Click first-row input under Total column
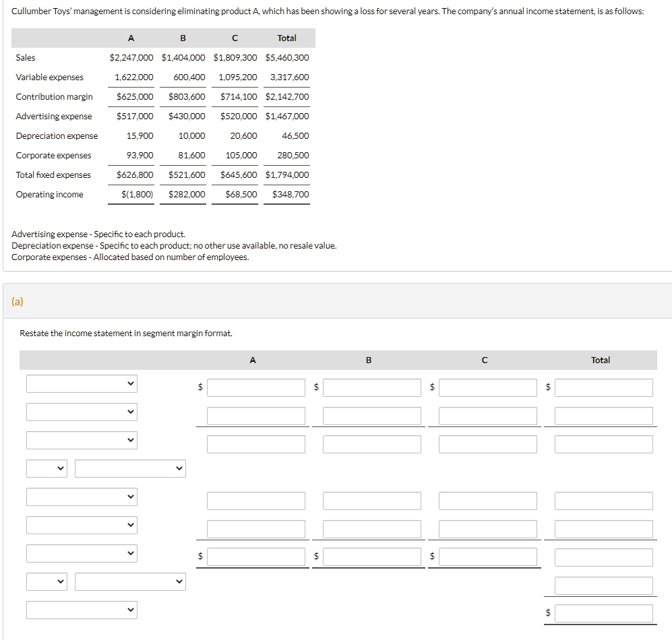Viewport: 672px width, 640px height. (604, 387)
